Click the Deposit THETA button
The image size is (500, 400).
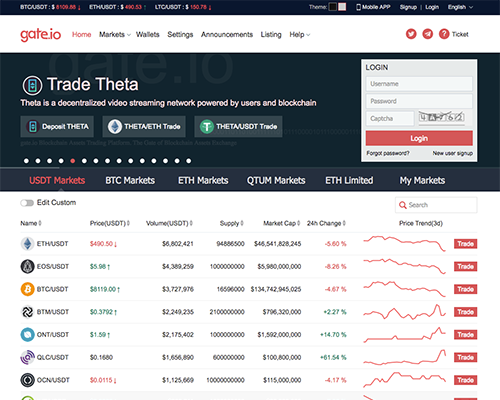click(x=57, y=127)
